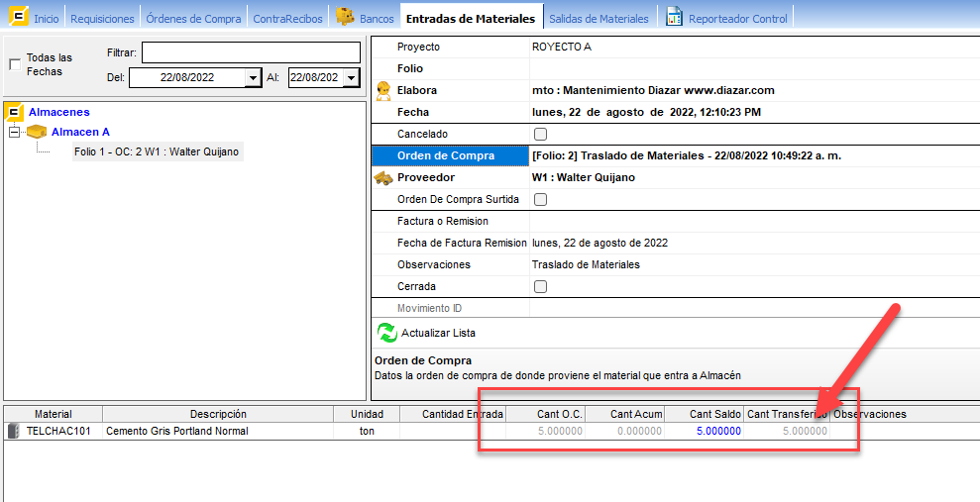Image resolution: width=980 pixels, height=502 pixels.
Task: Select the Entradas de Materiales tab
Action: [471, 19]
